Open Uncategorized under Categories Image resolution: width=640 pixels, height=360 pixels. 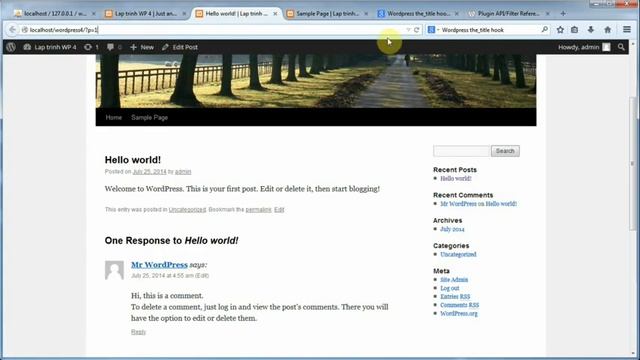[458, 254]
